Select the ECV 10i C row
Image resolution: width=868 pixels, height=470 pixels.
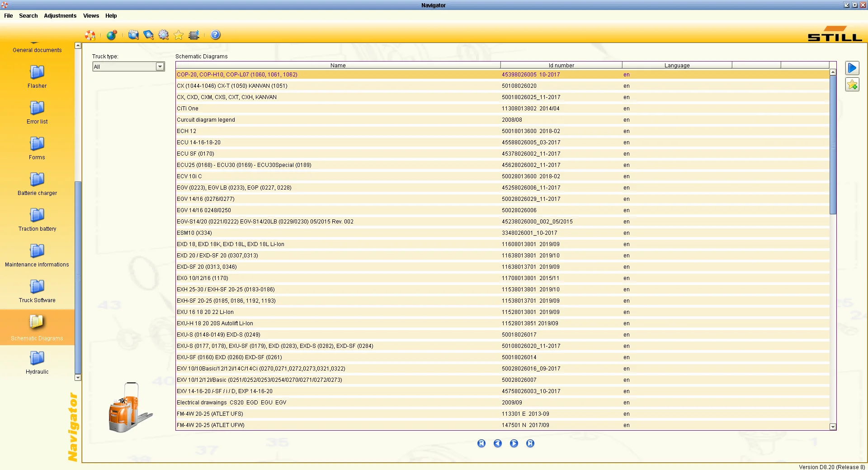click(x=503, y=176)
